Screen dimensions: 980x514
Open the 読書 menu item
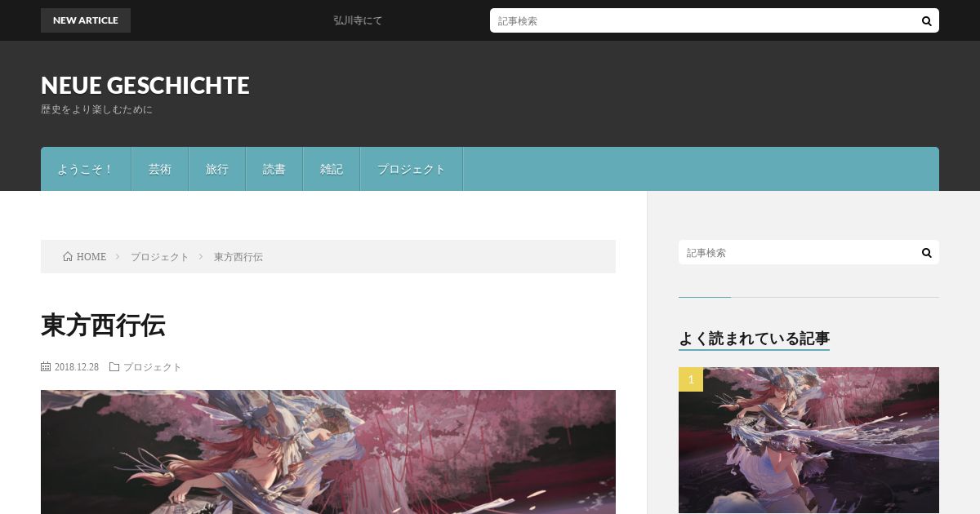(274, 169)
